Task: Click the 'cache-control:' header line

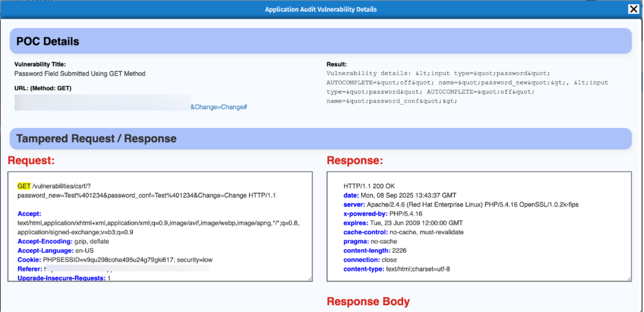Action: pos(403,232)
